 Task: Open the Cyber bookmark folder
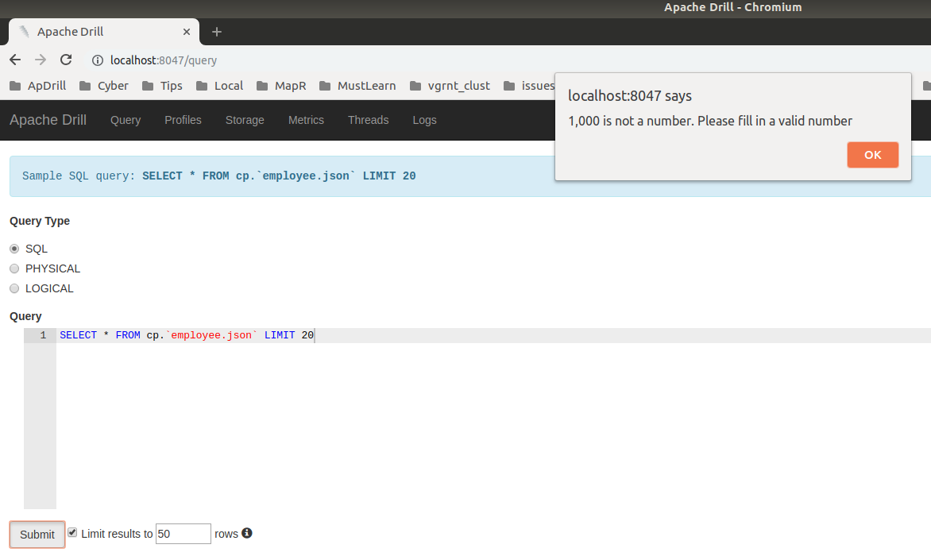(x=104, y=86)
